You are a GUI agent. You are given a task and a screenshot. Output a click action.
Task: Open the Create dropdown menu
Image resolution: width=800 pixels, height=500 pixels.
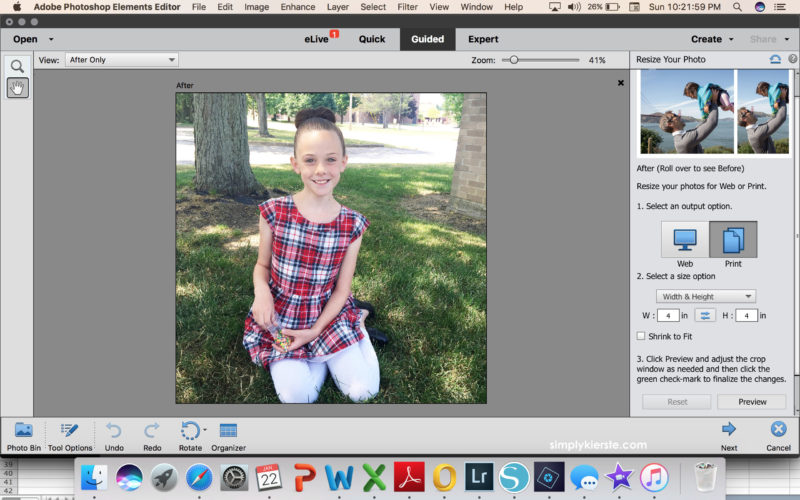tap(712, 39)
